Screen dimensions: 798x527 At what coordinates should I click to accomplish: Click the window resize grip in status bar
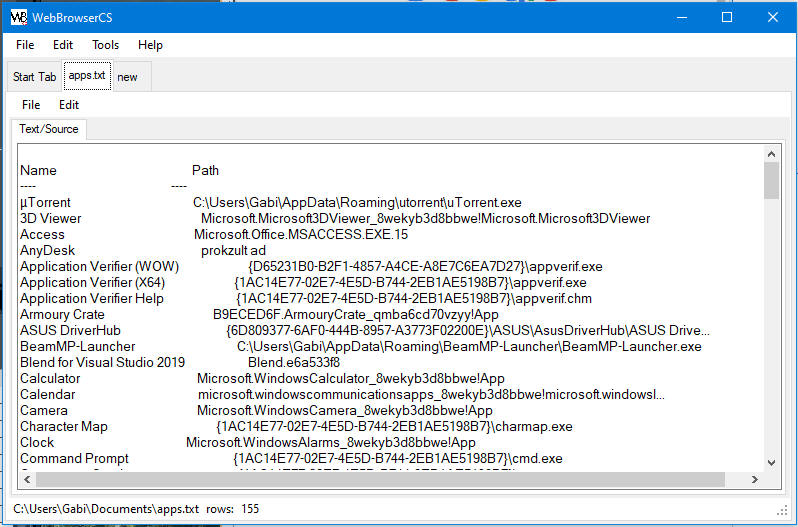click(x=783, y=511)
